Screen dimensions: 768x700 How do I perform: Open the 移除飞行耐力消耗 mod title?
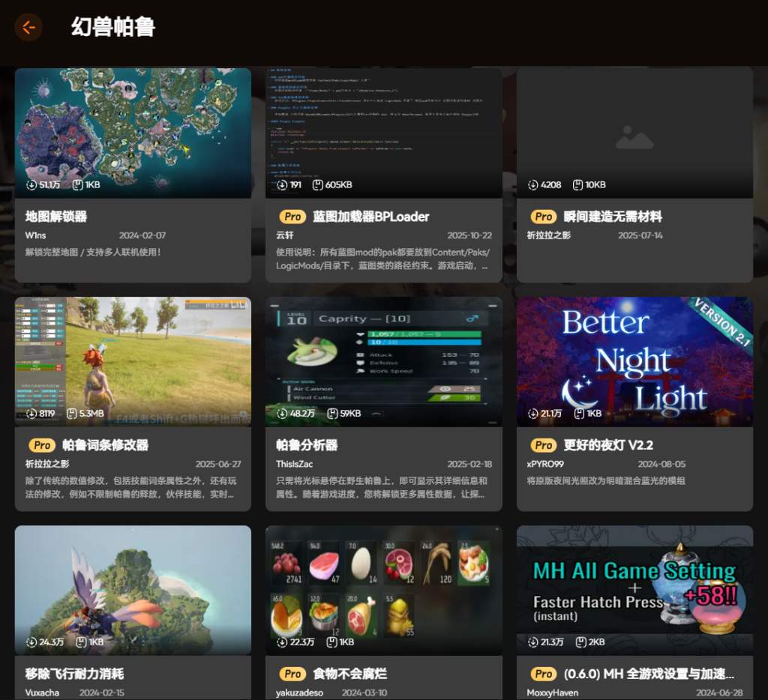(x=74, y=674)
